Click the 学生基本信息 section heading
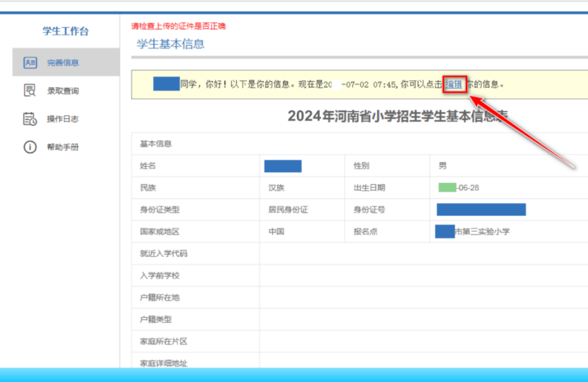This screenshot has width=588, height=382. 170,44
